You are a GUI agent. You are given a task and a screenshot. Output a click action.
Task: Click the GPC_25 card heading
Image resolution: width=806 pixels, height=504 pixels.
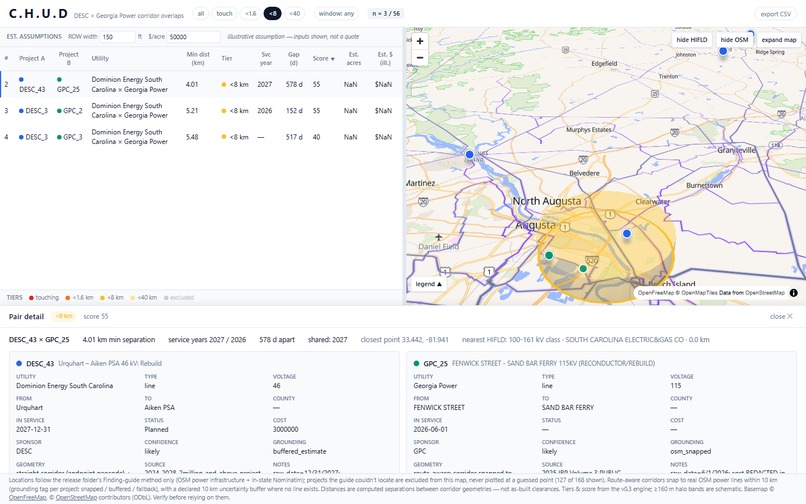pyautogui.click(x=436, y=364)
